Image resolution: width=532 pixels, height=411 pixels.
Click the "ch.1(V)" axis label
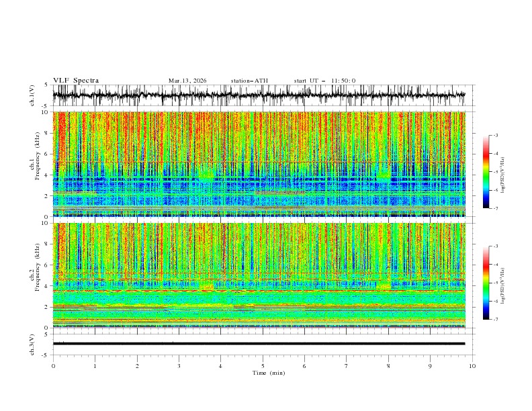click(x=32, y=95)
